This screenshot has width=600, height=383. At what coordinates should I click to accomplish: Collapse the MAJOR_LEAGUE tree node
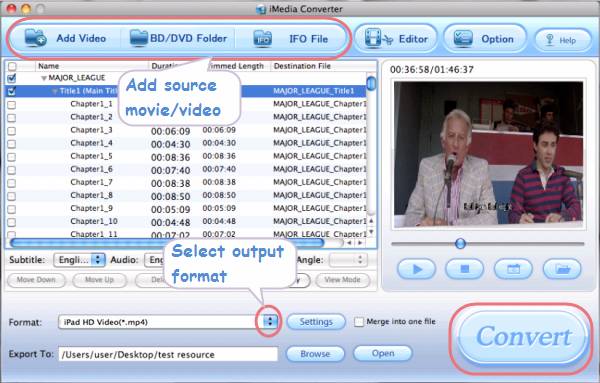point(44,78)
